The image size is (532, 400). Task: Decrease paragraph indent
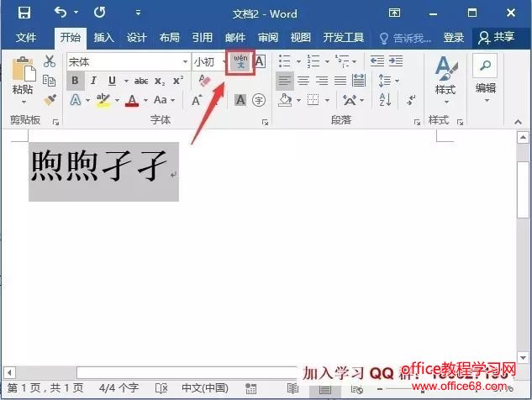tap(377, 61)
